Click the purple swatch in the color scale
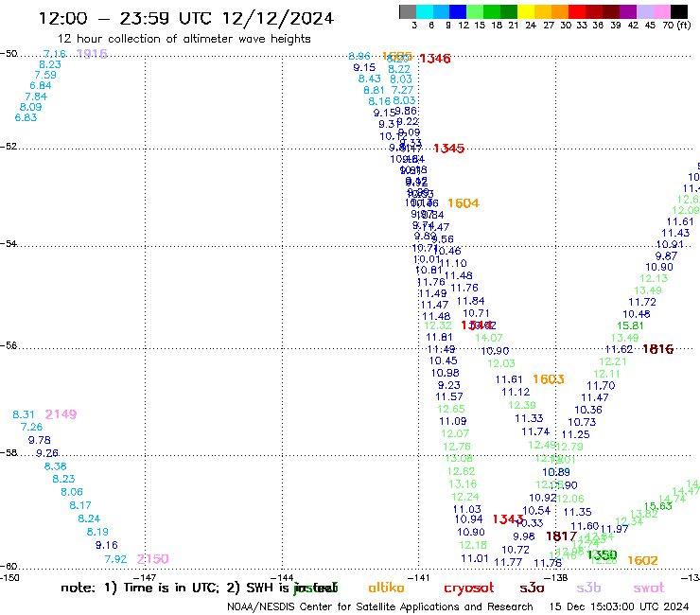The width and height of the screenshot is (700, 615). 628,11
